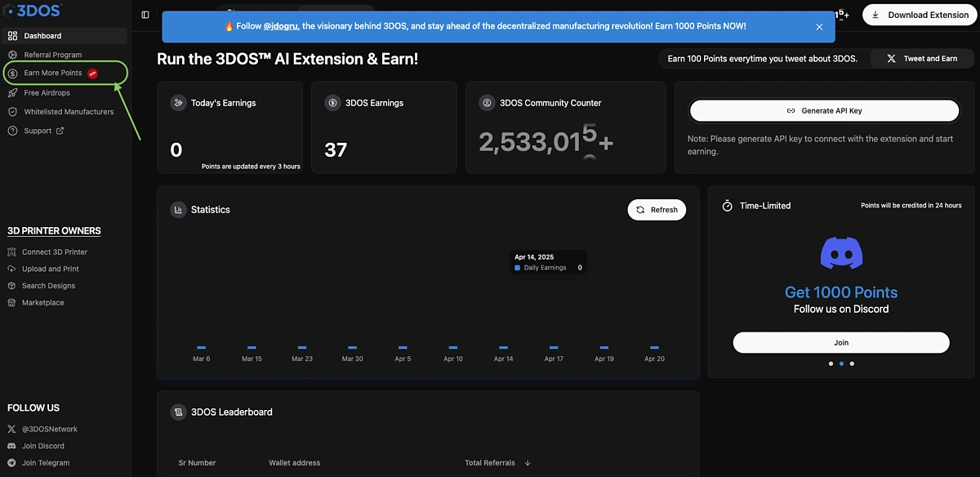This screenshot has width=980, height=477.
Task: Click Download Extension button
Action: point(920,15)
